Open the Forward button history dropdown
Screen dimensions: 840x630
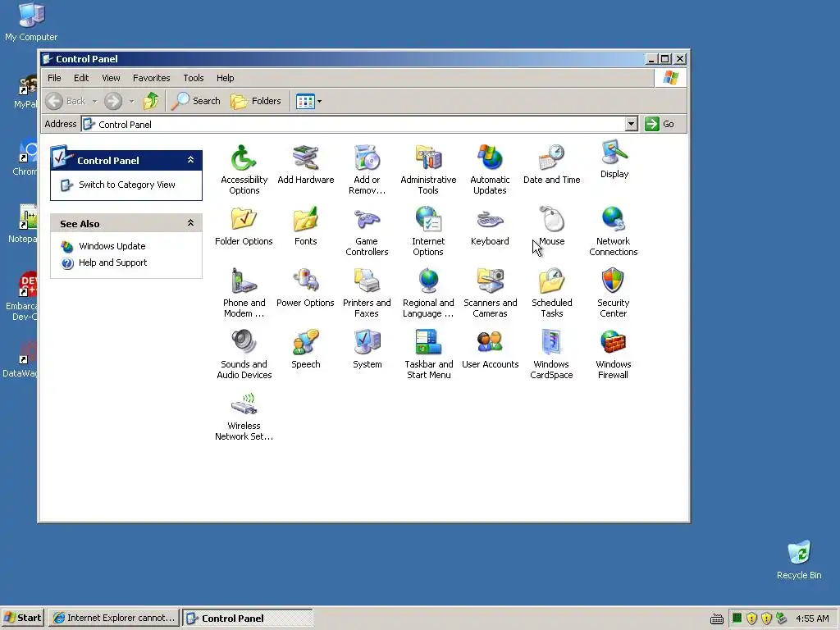[x=131, y=101]
